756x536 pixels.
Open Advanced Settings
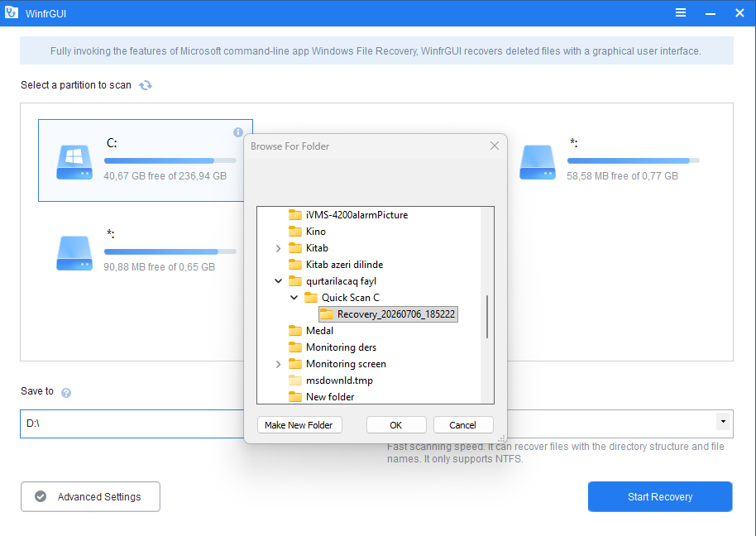90,496
